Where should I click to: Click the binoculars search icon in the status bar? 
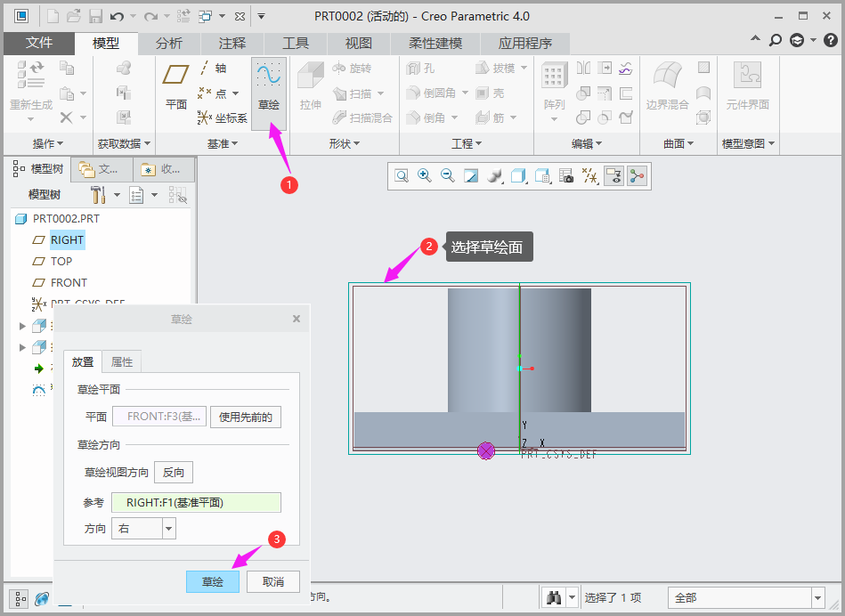tap(554, 597)
